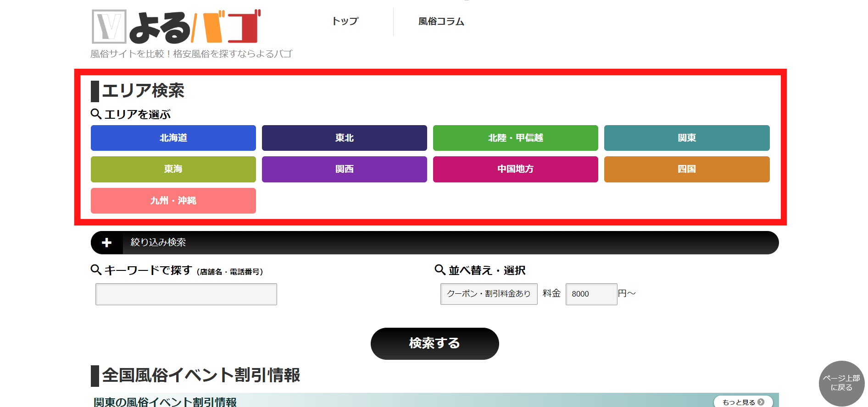
Task: Click the よるバゴ site logo
Action: pos(176,27)
